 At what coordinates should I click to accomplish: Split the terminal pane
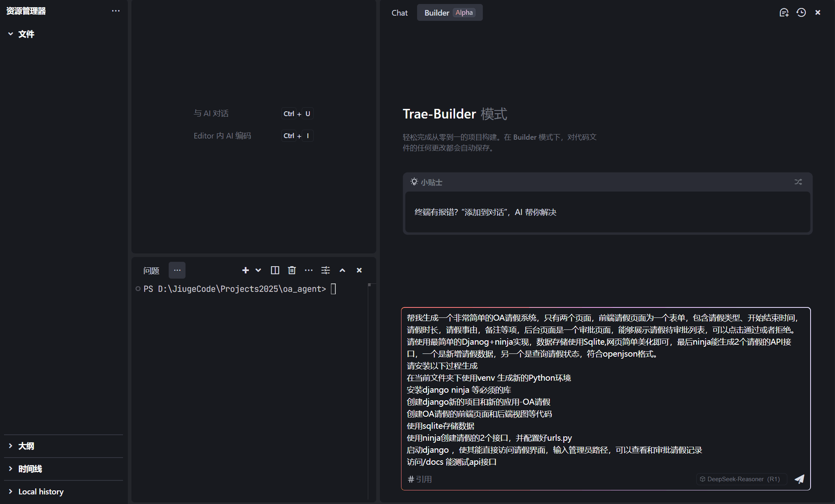pyautogui.click(x=275, y=271)
